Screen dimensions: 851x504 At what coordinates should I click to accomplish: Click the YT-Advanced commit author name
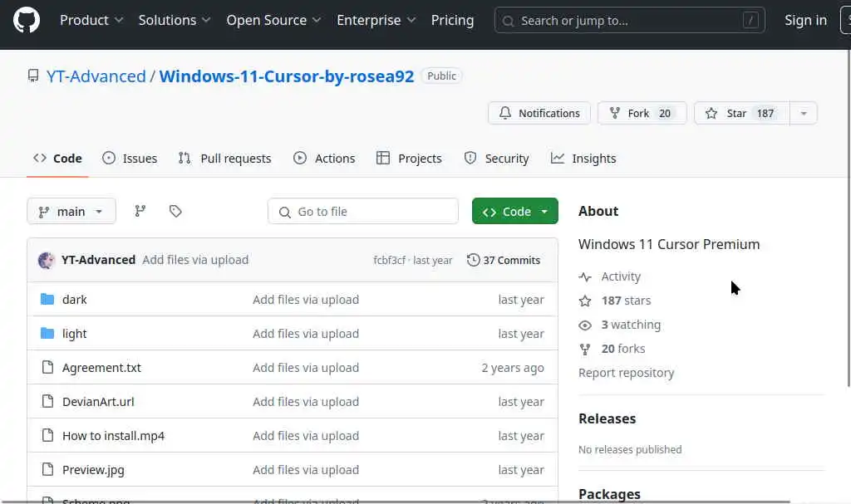click(x=98, y=260)
